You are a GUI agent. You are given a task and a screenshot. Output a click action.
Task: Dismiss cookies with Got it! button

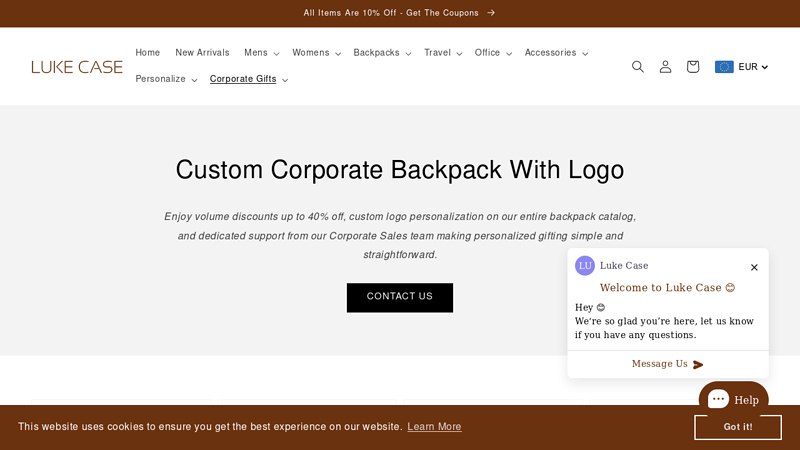click(738, 427)
